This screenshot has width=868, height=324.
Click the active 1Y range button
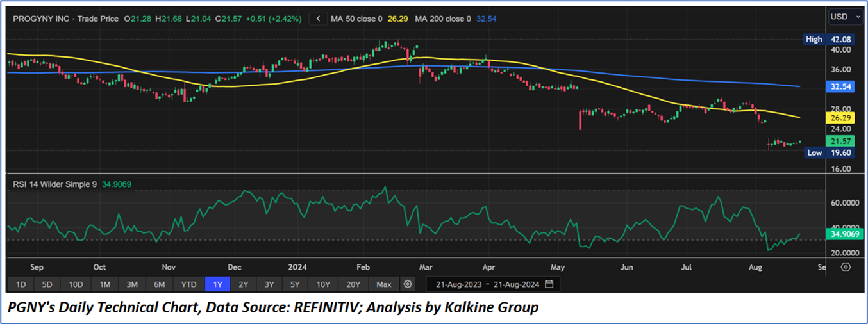pos(217,284)
